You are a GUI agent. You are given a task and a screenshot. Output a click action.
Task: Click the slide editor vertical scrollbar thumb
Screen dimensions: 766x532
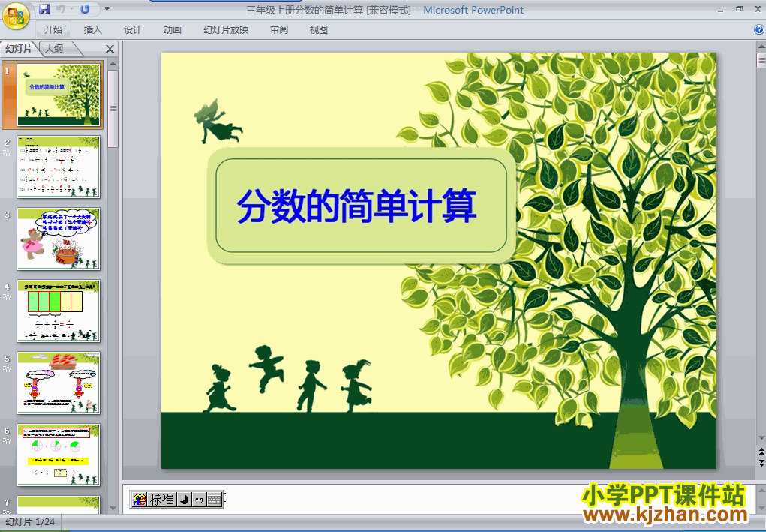761,61
